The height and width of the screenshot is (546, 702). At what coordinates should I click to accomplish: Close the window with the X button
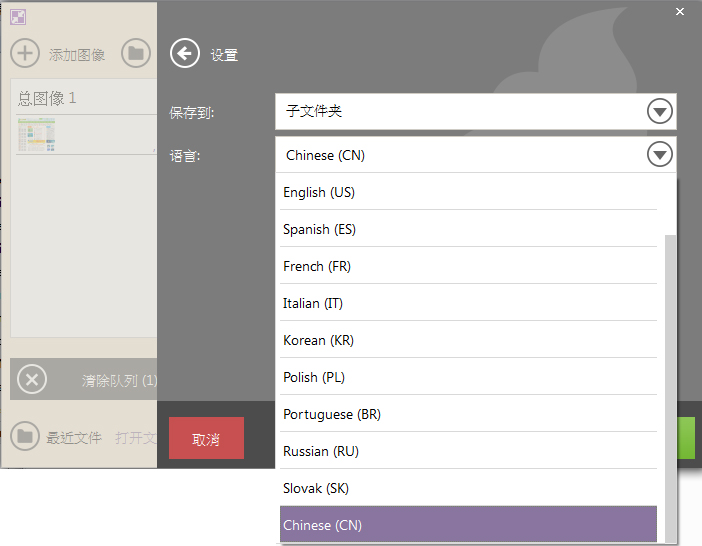click(x=680, y=12)
